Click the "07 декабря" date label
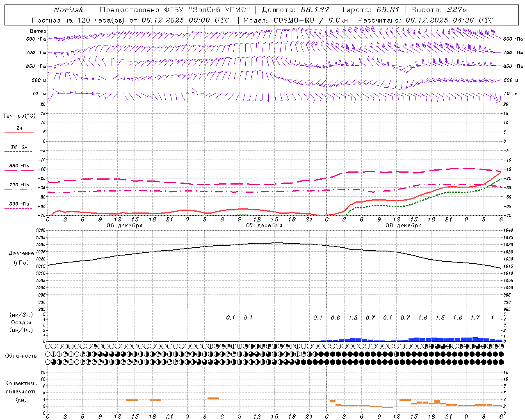Viewport: 525px width, 420px height. pos(264,226)
